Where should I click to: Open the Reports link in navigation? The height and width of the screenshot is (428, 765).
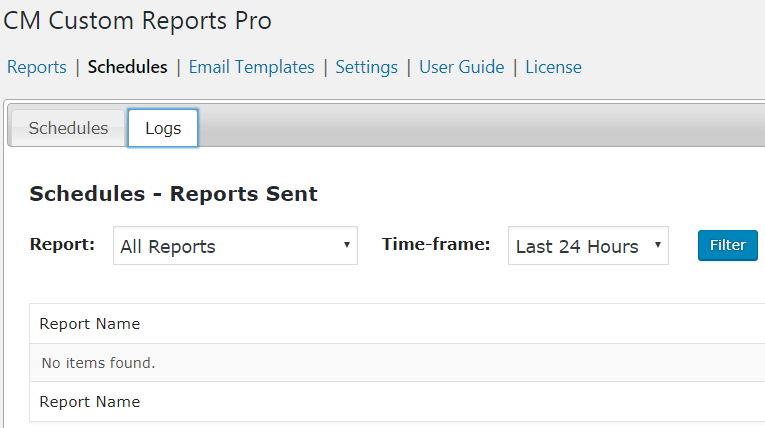37,67
